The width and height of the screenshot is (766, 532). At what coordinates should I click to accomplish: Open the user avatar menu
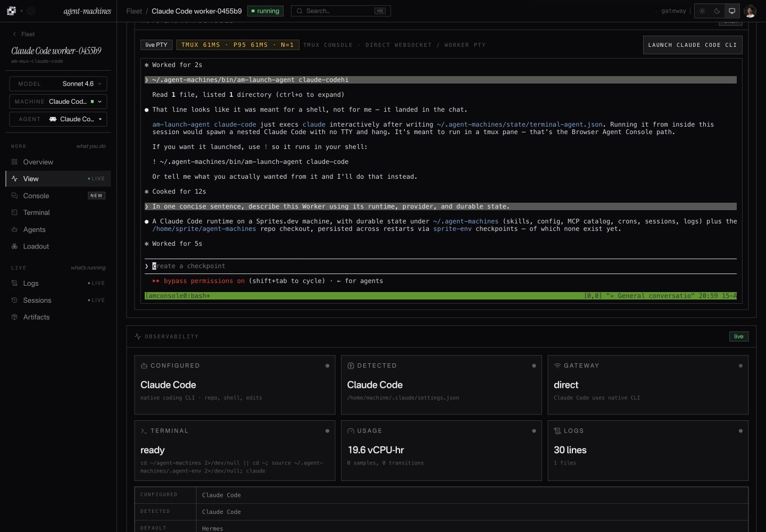click(x=750, y=11)
